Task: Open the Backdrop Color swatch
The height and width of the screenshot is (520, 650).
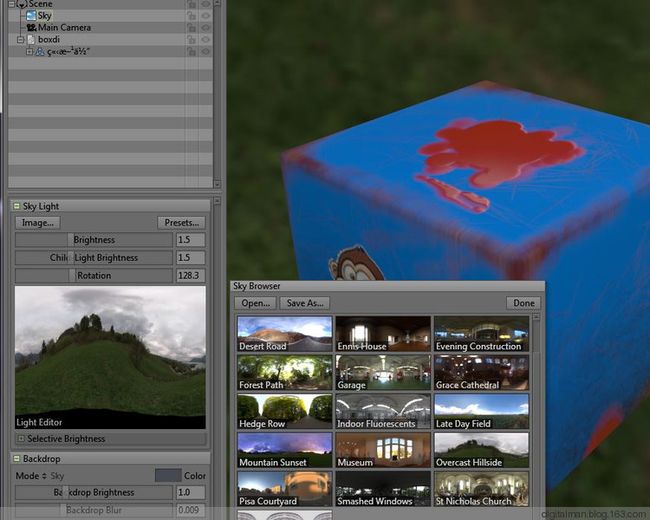Action: click(168, 475)
